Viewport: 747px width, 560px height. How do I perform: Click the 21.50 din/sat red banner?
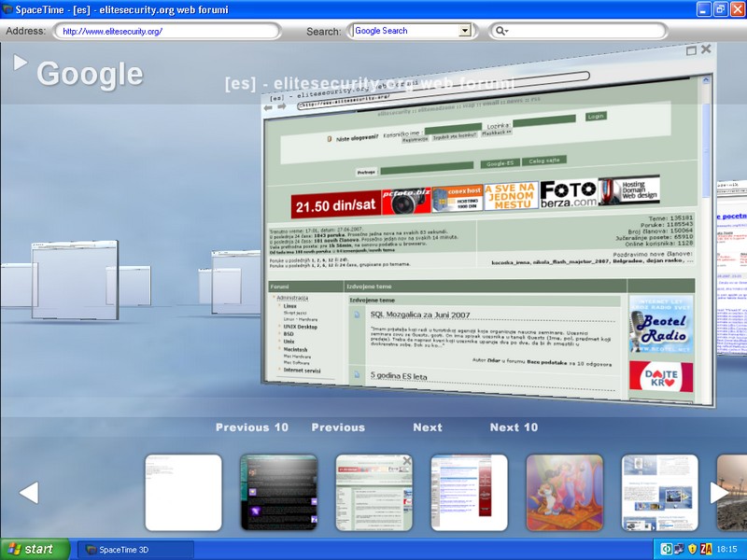[x=336, y=204]
